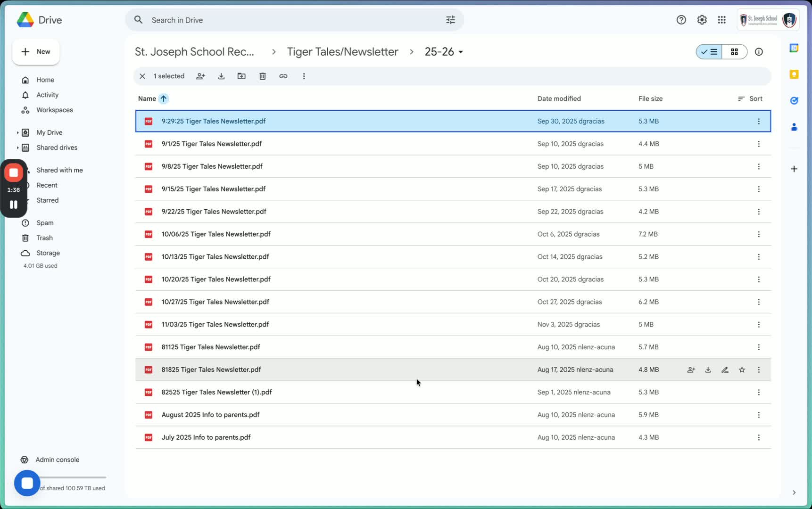Open the Sort options menu
The image size is (812, 509).
coord(750,99)
